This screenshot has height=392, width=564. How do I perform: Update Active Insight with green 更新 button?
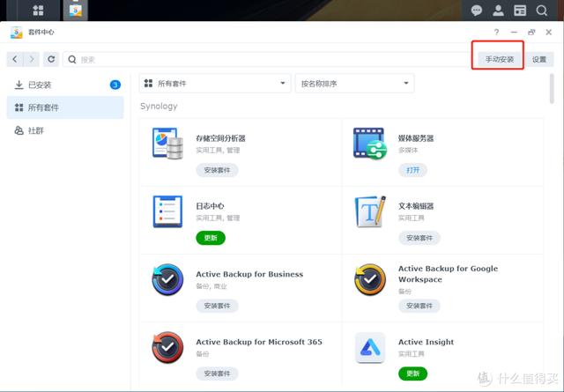[x=412, y=374]
